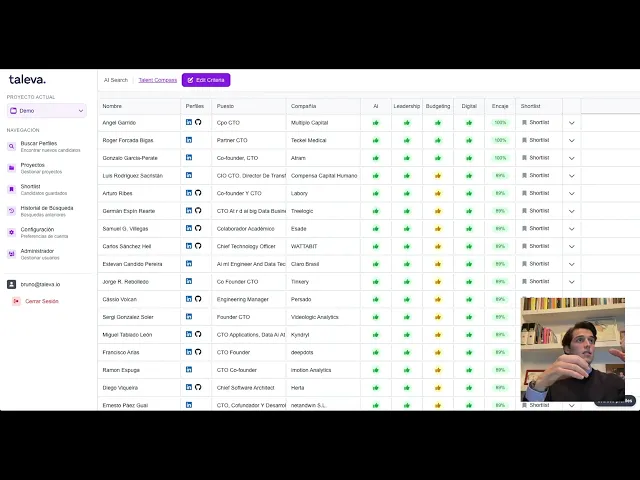Open Francisco Arias LinkedIn icon
Screen dimensions: 640x480
pos(189,352)
